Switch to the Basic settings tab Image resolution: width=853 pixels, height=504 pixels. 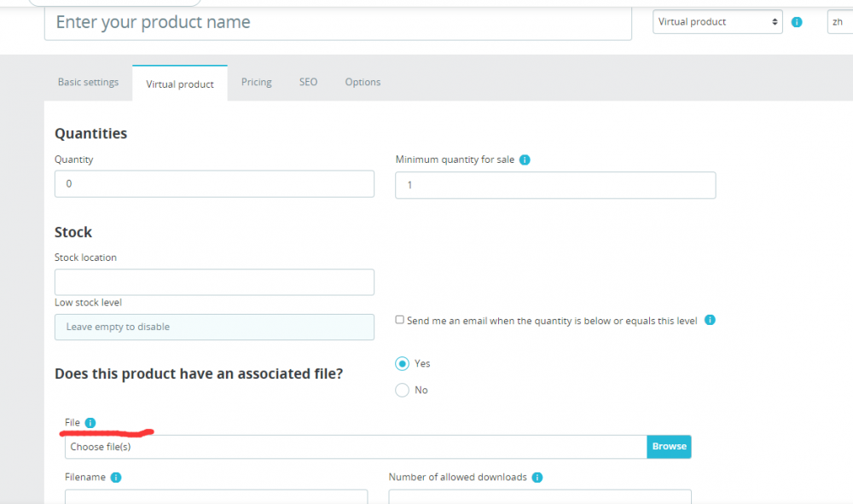click(88, 83)
